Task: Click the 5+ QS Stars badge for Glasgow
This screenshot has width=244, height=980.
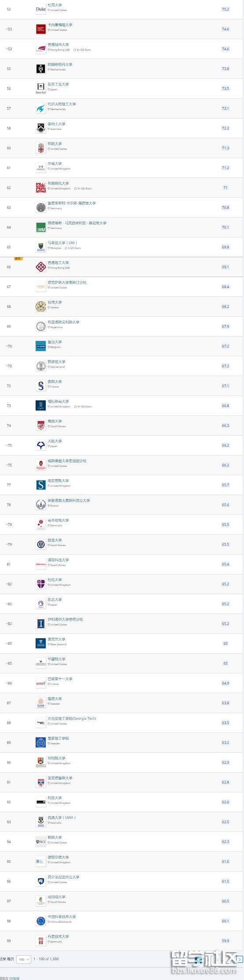Action: click(83, 407)
